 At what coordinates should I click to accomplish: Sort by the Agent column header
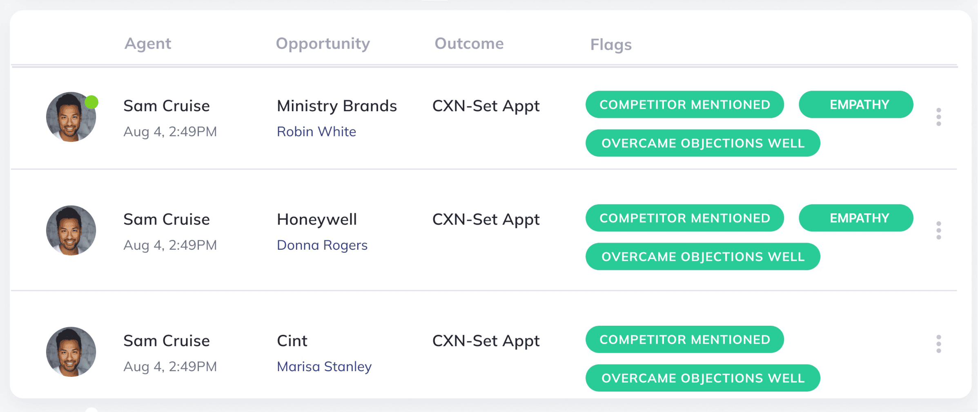147,44
